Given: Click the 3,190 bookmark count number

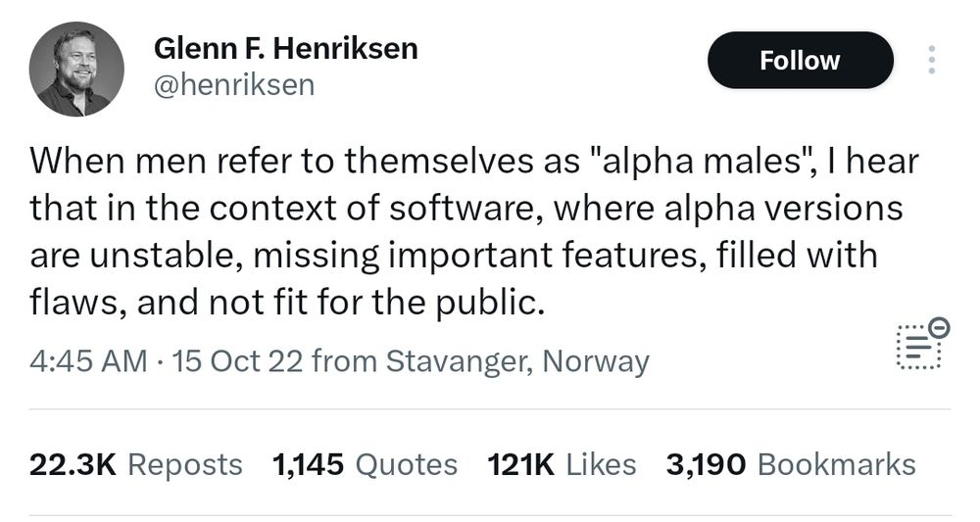Looking at the screenshot, I should coord(707,464).
